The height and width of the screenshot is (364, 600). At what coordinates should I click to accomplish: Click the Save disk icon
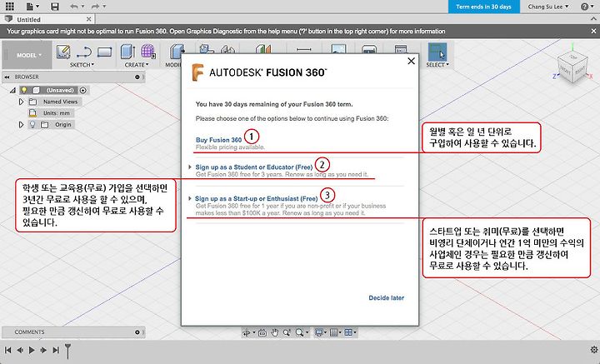(x=55, y=7)
